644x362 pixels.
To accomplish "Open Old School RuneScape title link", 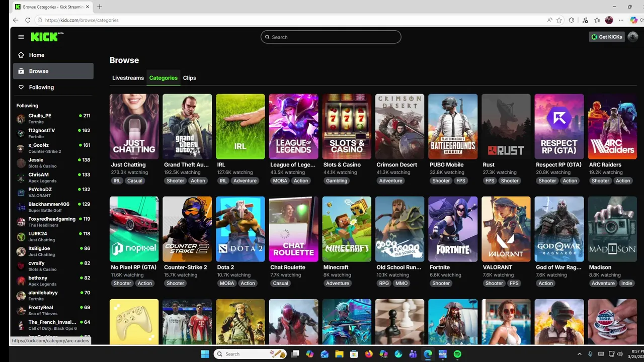I will [x=399, y=267].
